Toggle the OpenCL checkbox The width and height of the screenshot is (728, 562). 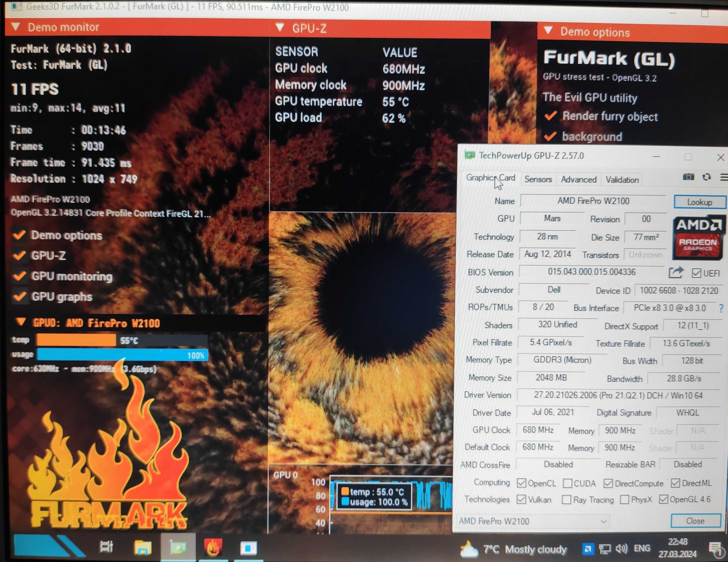pyautogui.click(x=521, y=483)
